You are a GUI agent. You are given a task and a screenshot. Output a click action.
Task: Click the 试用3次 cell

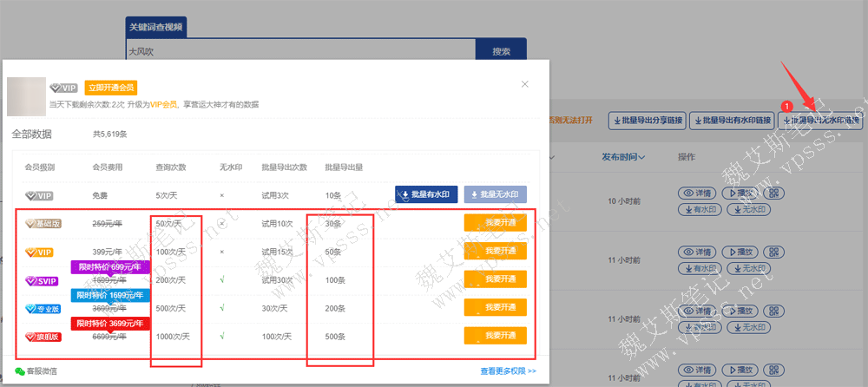click(x=275, y=195)
